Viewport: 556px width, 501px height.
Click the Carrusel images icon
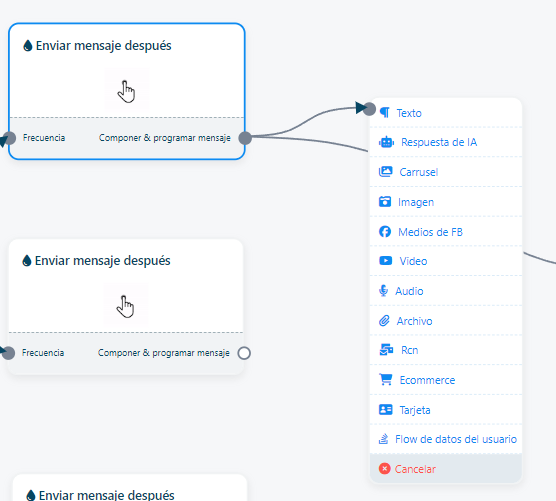[385, 172]
